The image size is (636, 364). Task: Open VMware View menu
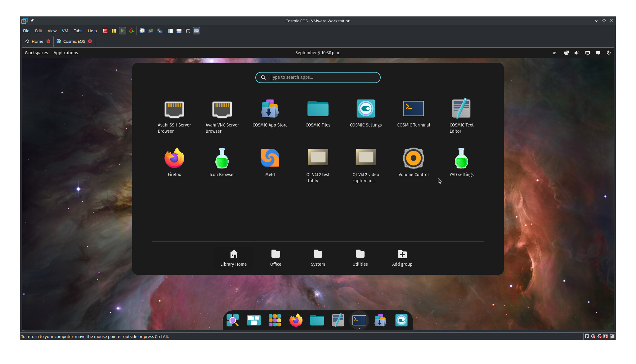coord(52,31)
